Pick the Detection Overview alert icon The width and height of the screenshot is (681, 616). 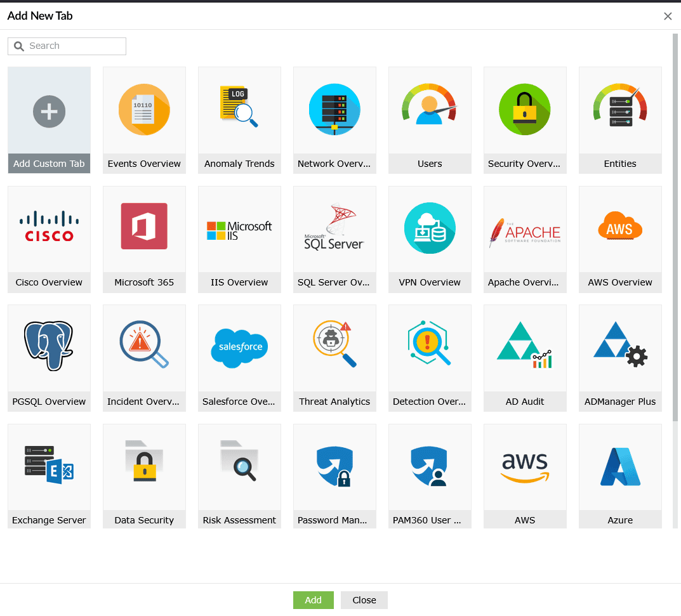click(x=430, y=343)
